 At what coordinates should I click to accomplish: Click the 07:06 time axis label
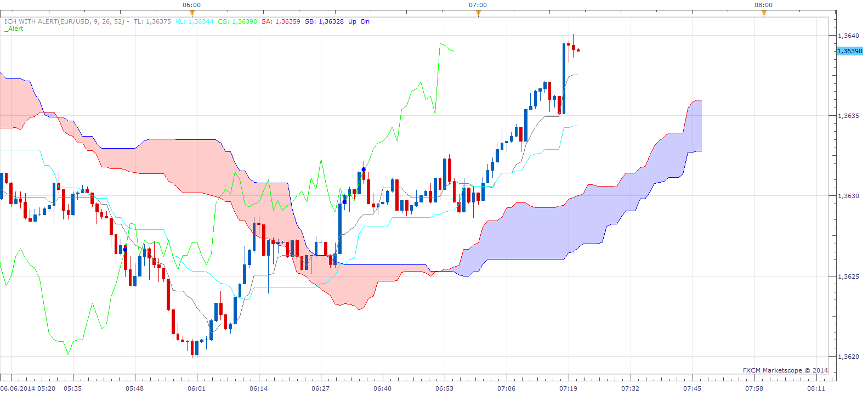506,388
